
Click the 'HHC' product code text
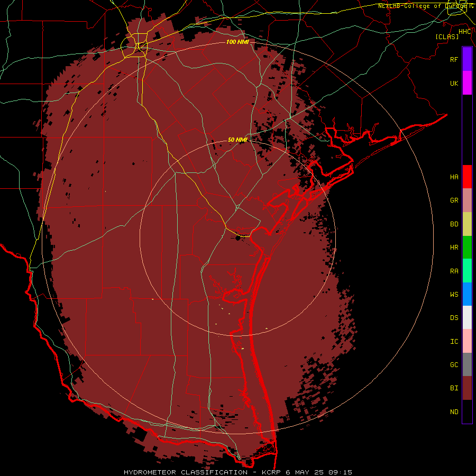coord(465,32)
